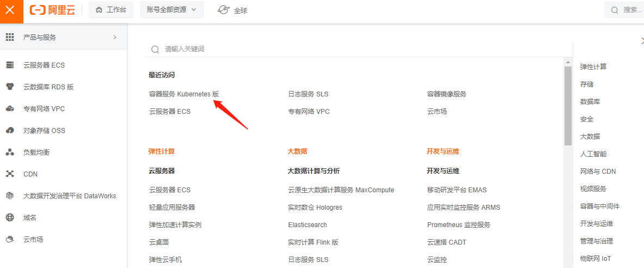644x268 pixels.
Task: Click the 云数据库 RDS 版 sidebar icon
Action: [10, 87]
